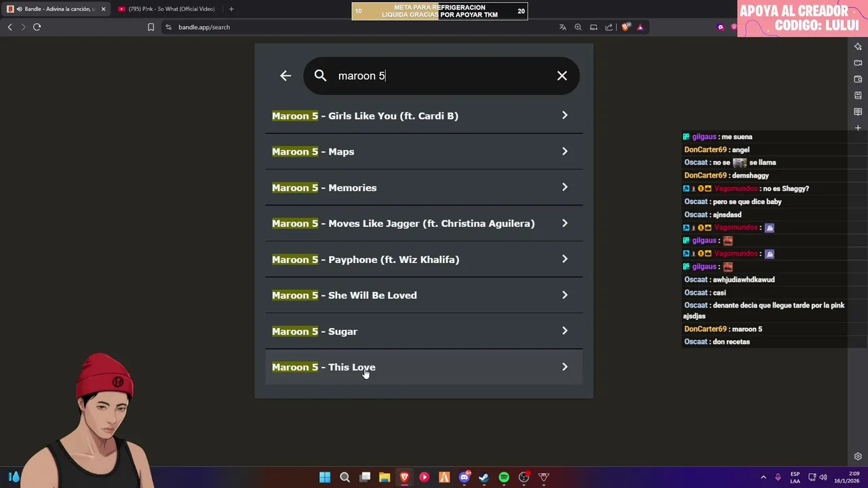Viewport: 868px width, 488px height.
Task: Click chevron on the This Love row
Action: (565, 367)
